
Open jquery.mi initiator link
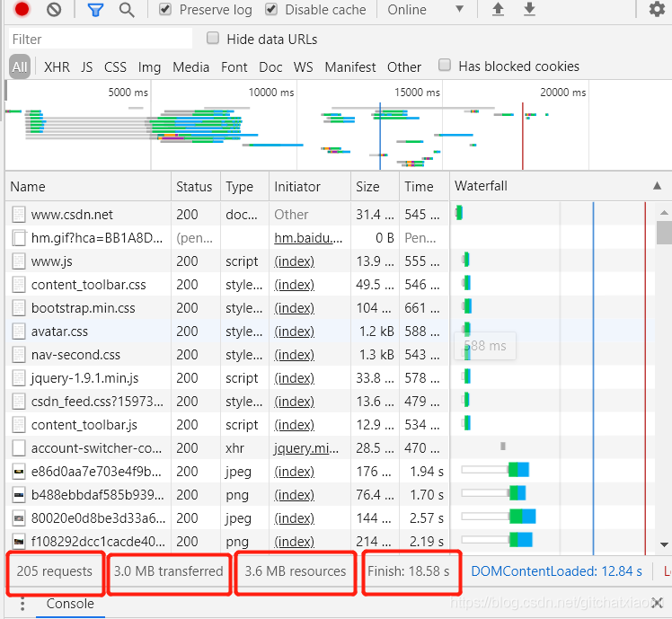coord(306,448)
